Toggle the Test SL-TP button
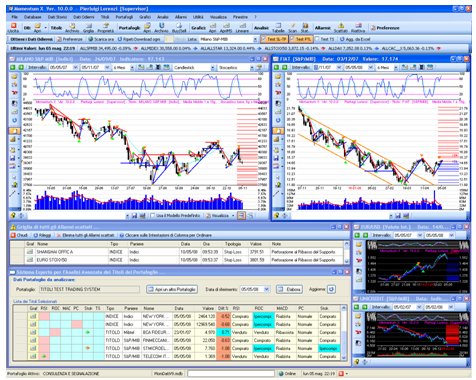Viewport: 476px width, 380px height. (274, 39)
